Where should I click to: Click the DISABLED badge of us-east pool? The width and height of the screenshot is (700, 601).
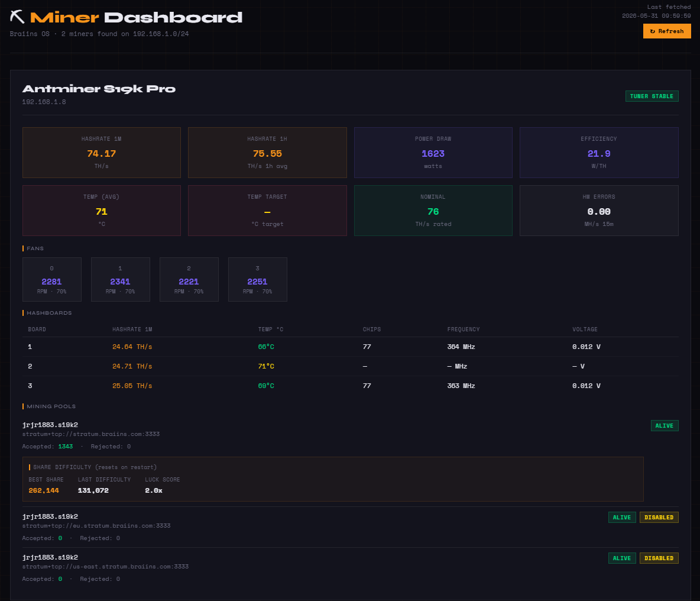[x=659, y=558]
